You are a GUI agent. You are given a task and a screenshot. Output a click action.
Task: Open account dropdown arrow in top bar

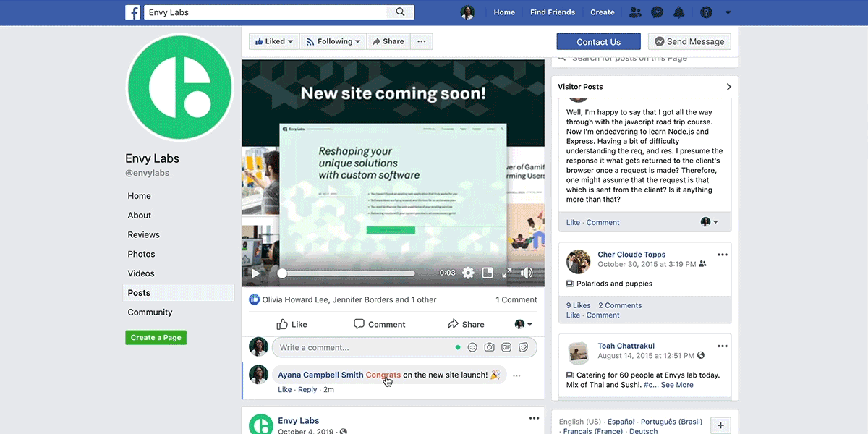click(x=728, y=12)
